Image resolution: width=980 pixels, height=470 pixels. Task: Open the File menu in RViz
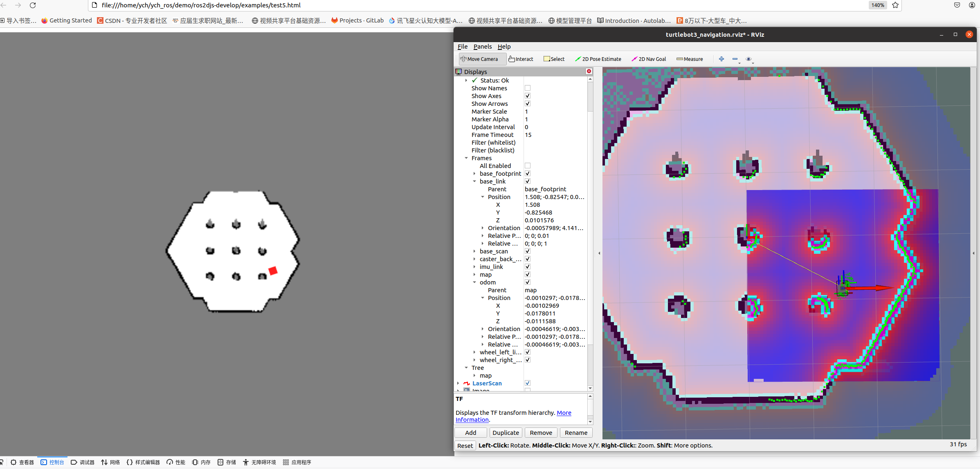[x=462, y=47]
